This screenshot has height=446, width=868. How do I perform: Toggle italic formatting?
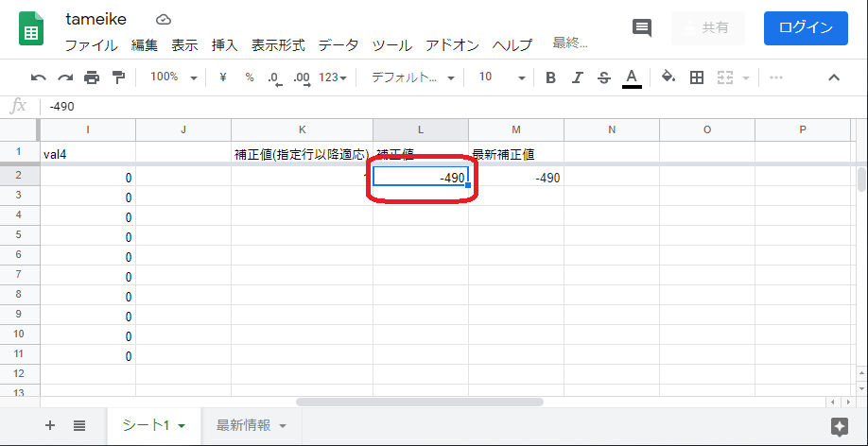(577, 77)
